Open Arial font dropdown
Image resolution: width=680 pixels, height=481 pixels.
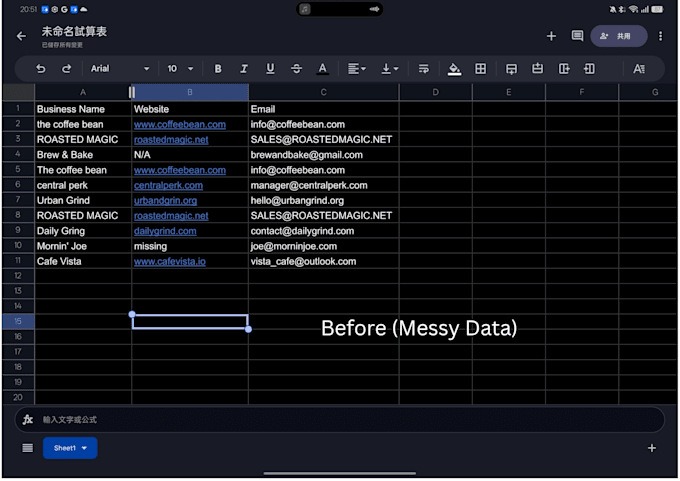click(x=120, y=69)
